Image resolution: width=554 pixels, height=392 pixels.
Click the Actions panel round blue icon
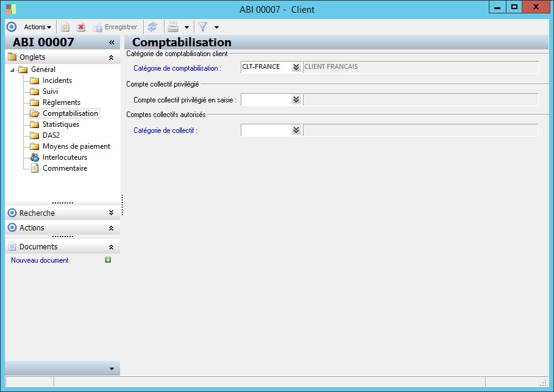tap(12, 227)
